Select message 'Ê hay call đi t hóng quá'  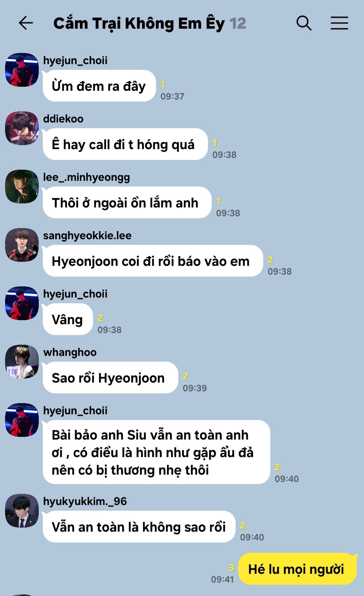[125, 144]
